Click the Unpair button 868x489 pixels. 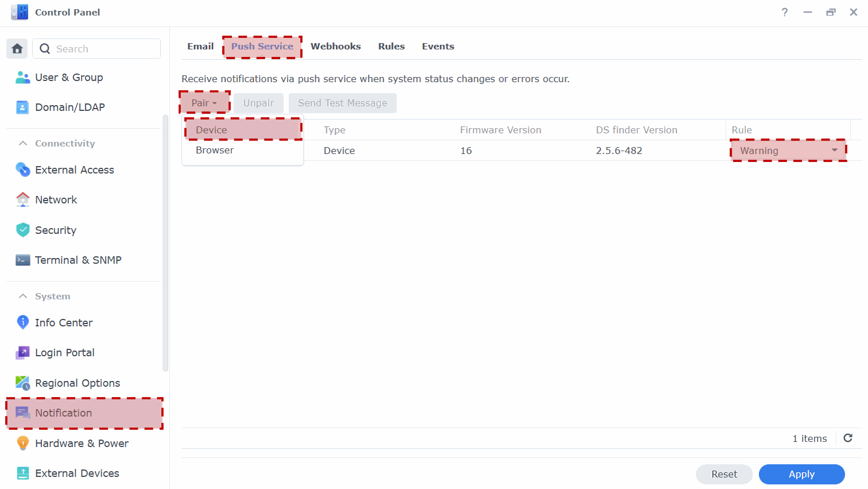tap(258, 103)
